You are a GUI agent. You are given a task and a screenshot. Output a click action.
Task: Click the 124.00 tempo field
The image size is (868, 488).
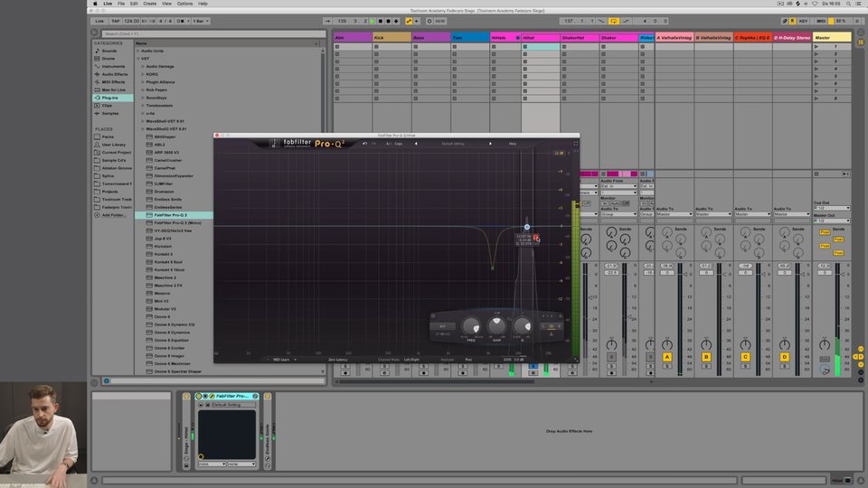131,21
